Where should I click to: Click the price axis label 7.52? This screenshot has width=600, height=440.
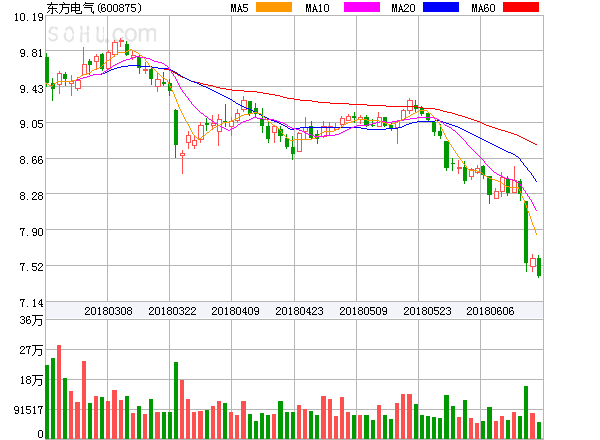(x=31, y=267)
